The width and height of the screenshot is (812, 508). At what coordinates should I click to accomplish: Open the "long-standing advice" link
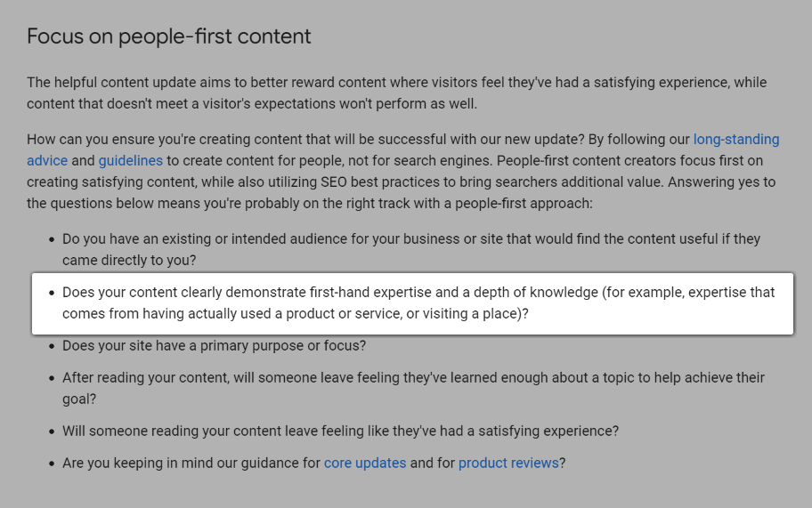[x=735, y=140]
